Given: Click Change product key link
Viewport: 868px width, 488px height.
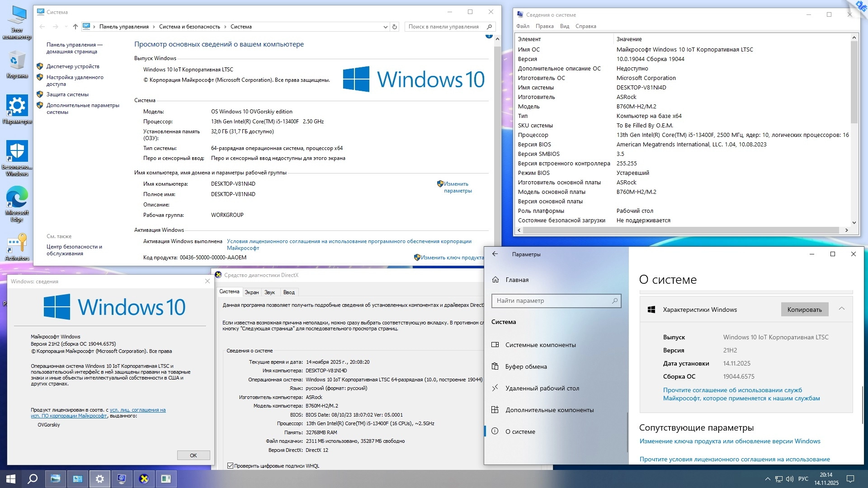Looking at the screenshot, I should click(452, 258).
